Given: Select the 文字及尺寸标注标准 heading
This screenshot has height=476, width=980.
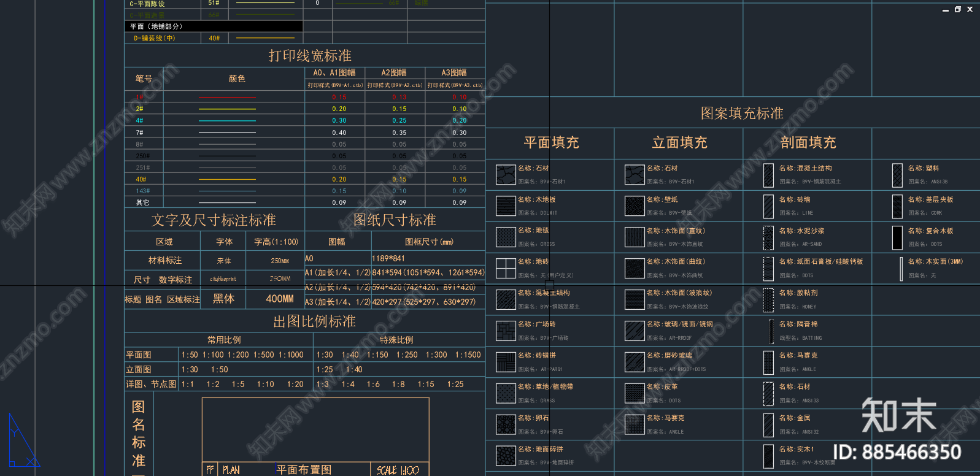Looking at the screenshot, I should [x=214, y=220].
